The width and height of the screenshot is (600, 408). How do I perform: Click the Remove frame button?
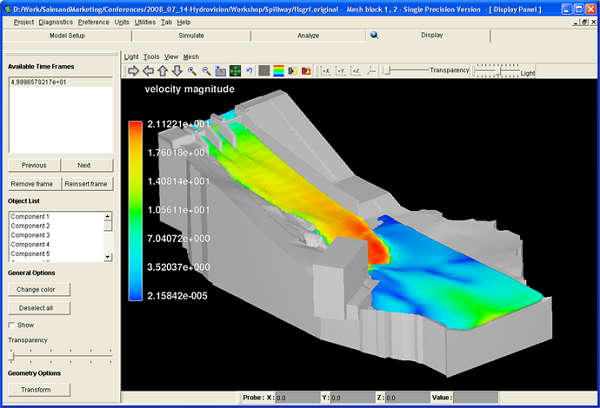34,184
